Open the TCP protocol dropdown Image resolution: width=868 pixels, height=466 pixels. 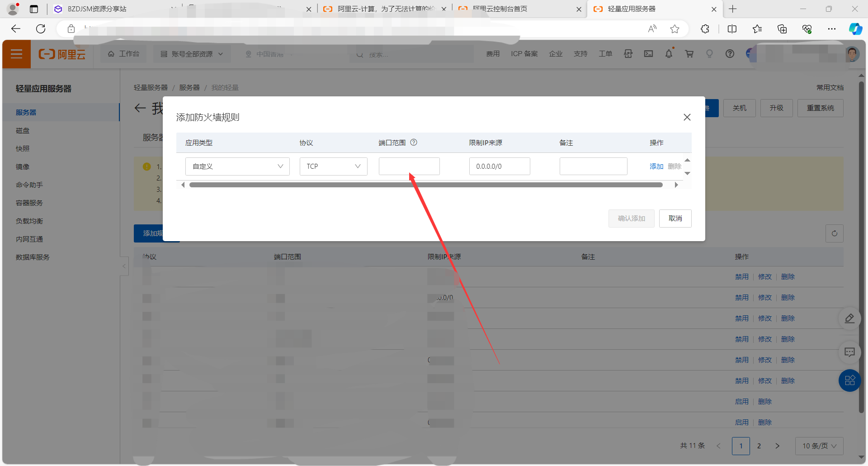click(x=333, y=166)
